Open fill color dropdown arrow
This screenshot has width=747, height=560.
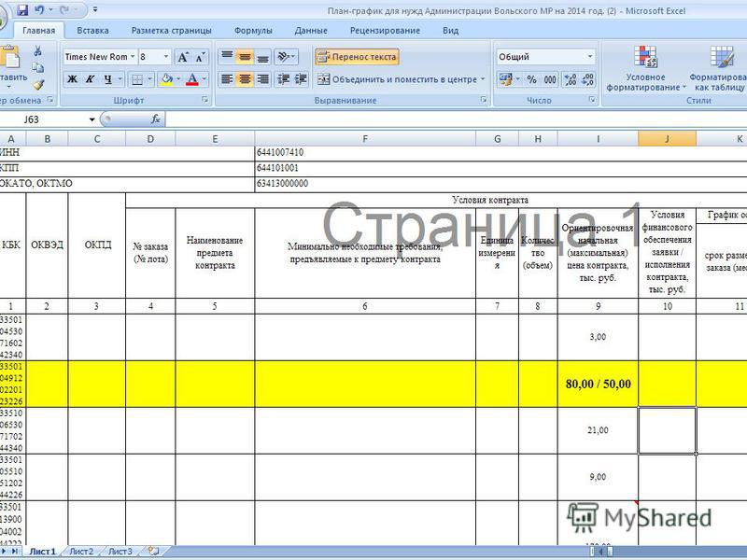178,79
